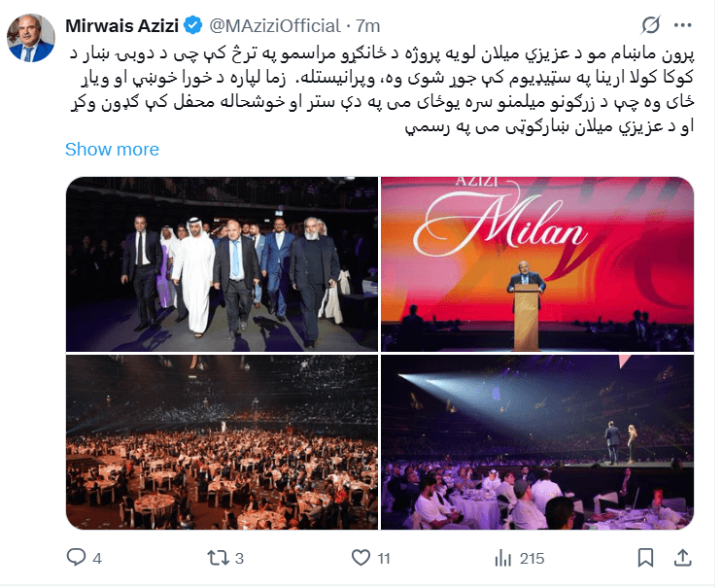Screen dimensions: 722x588
Task: Click the share upload icon
Action: point(683,558)
